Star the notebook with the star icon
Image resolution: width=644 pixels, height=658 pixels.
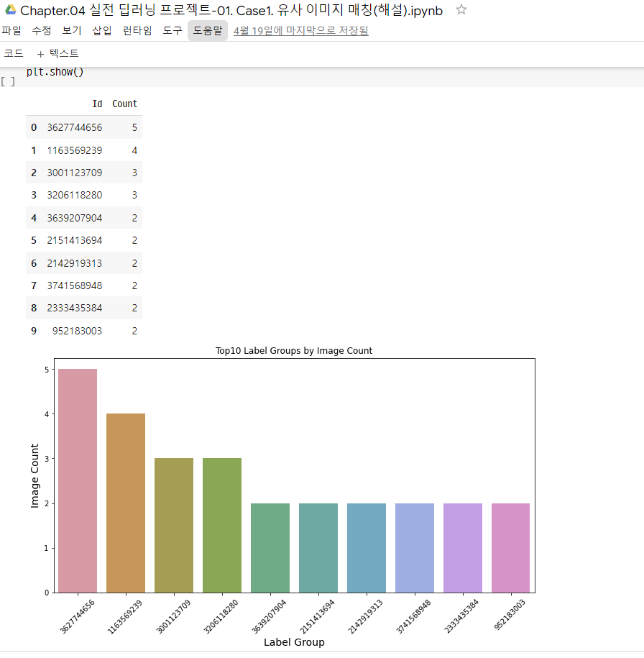(x=461, y=9)
